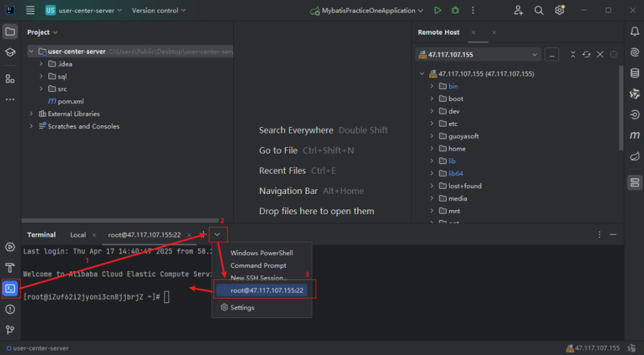The height and width of the screenshot is (355, 644).
Task: Open the MybatisPracticeOneApplication run configuration dropdown
Action: 367,10
